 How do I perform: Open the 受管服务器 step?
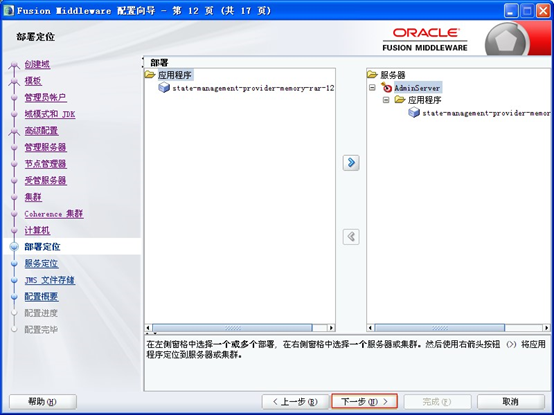tap(46, 180)
